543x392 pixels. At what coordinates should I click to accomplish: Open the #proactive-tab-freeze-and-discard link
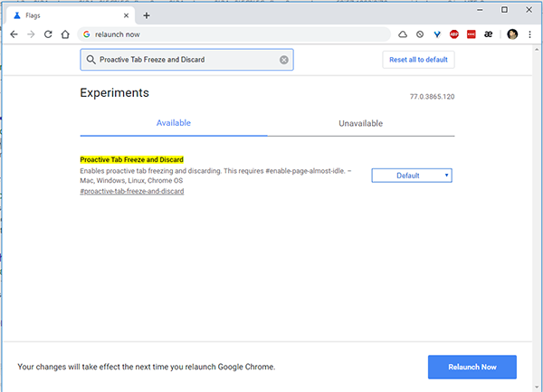(132, 191)
